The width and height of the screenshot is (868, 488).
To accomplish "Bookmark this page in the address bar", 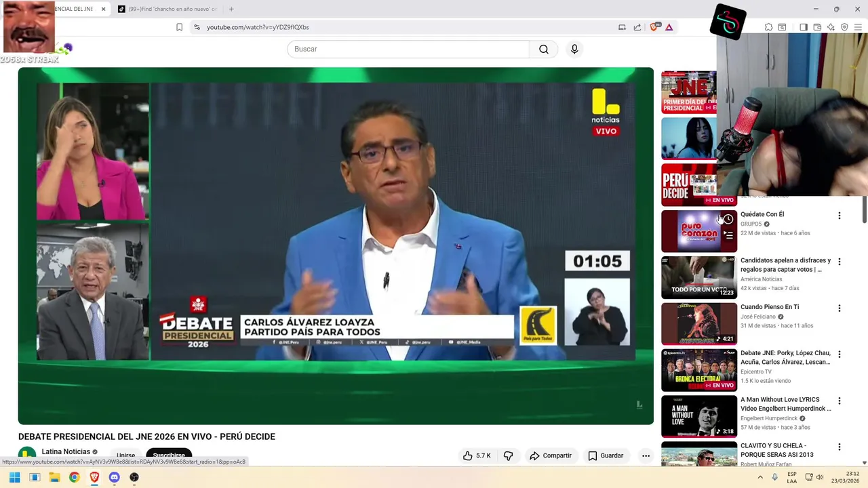I will point(179,27).
